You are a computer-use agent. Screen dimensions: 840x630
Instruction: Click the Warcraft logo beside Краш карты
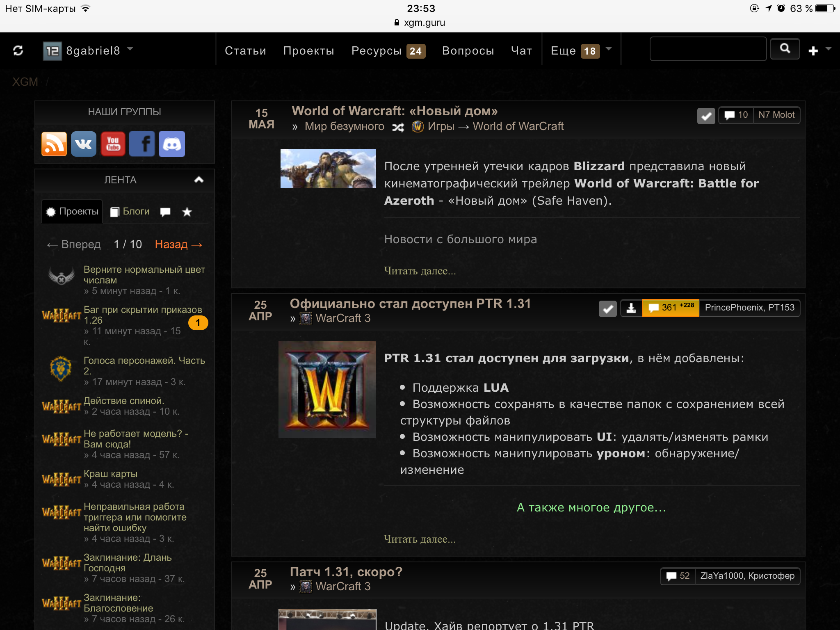(x=62, y=479)
